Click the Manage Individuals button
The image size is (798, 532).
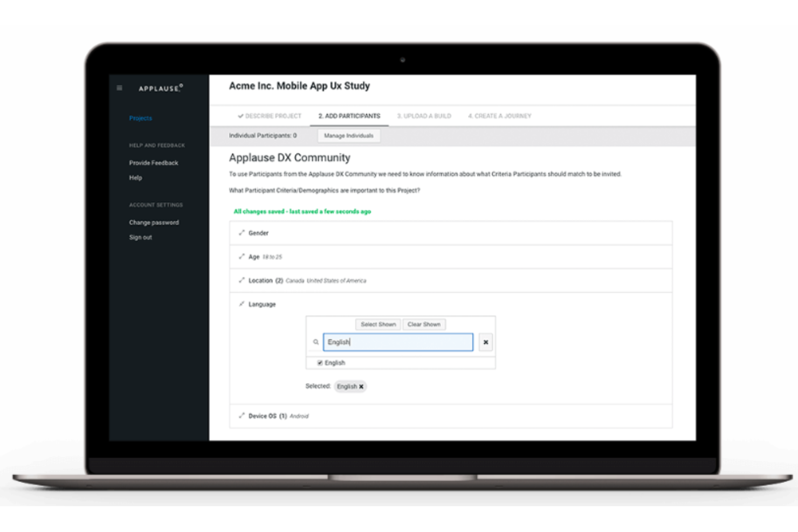pos(349,136)
